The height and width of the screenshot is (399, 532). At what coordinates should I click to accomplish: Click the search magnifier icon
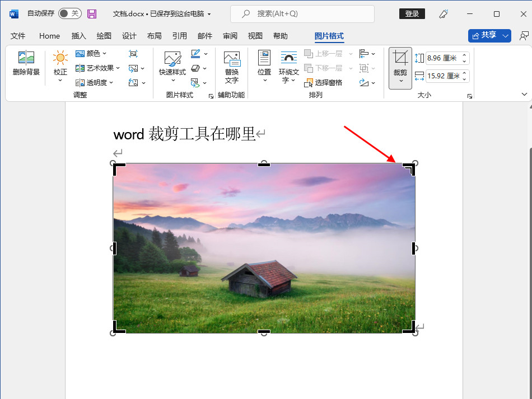coord(246,14)
